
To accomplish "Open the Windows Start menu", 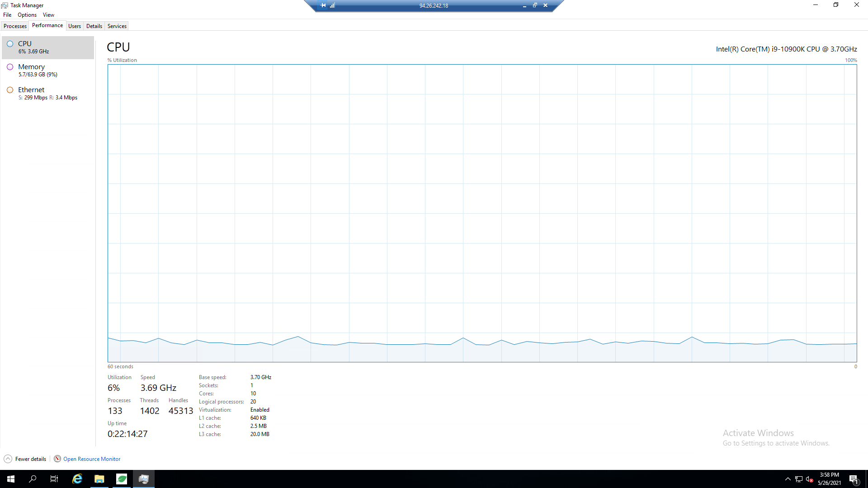I will (11, 479).
